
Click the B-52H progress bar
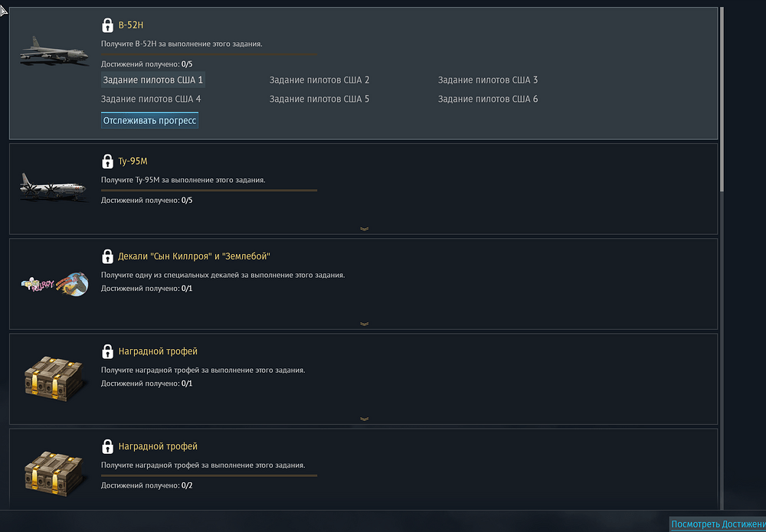209,54
